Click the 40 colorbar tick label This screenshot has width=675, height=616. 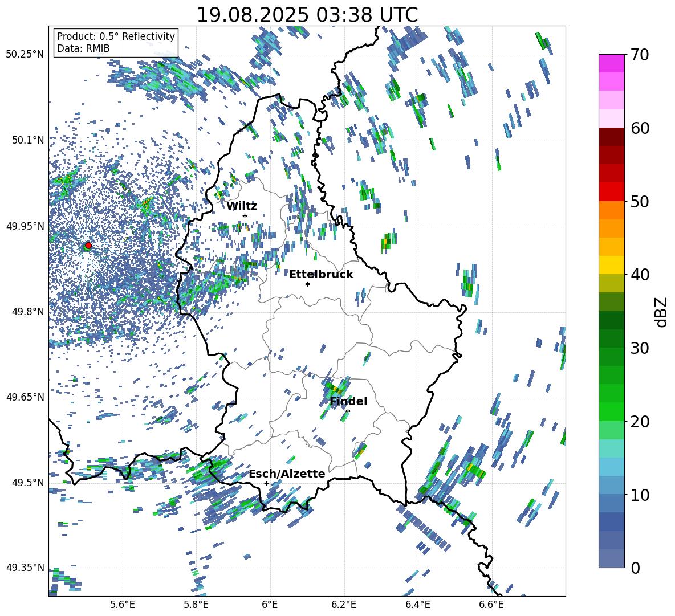(639, 275)
